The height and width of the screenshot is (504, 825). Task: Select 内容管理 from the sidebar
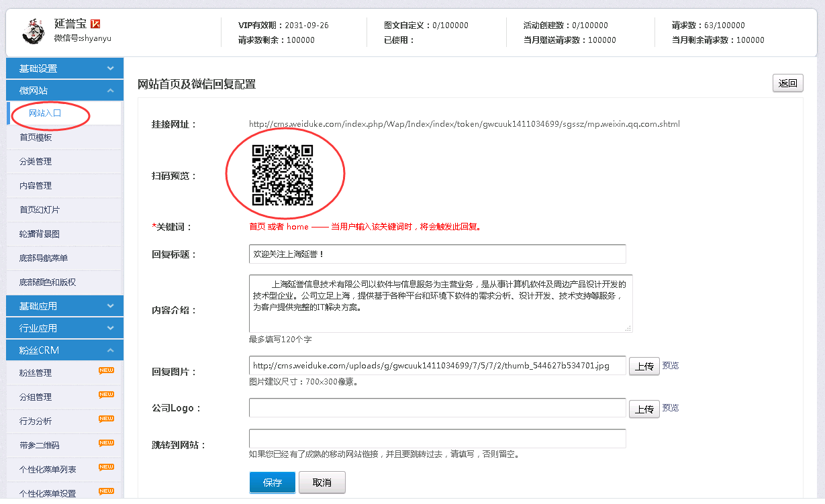(64, 186)
